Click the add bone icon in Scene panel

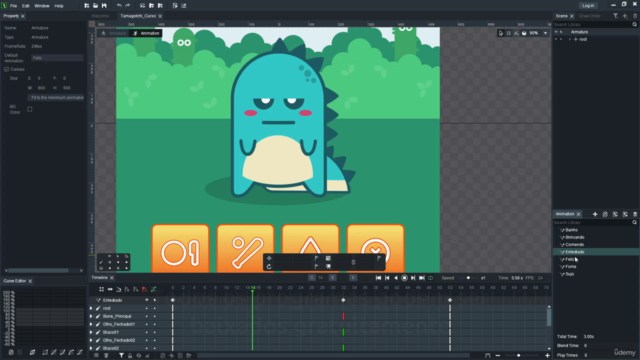click(625, 16)
